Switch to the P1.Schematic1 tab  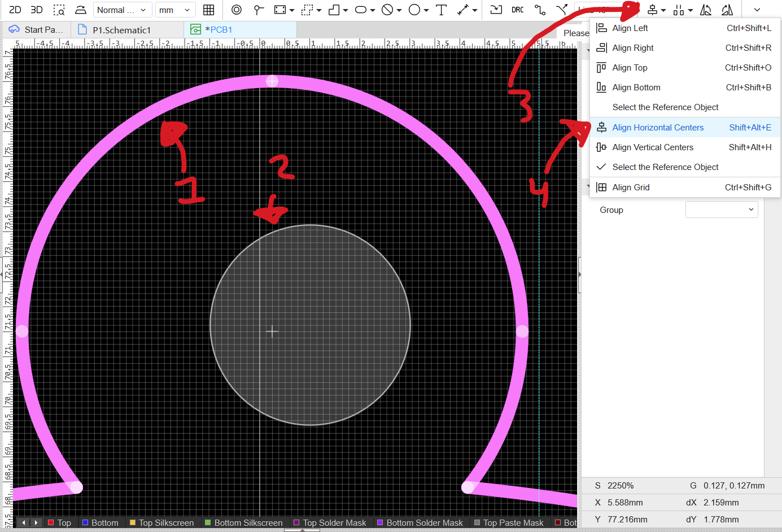pyautogui.click(x=121, y=30)
